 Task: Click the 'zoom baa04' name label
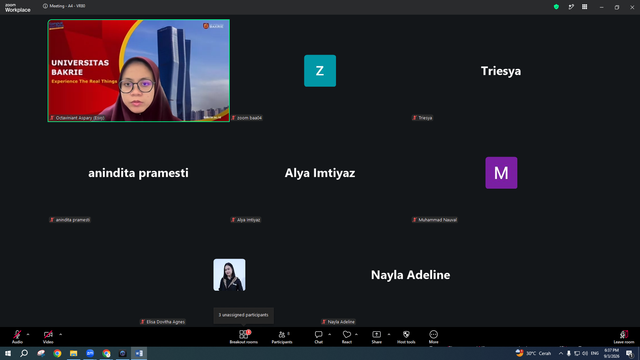click(247, 118)
